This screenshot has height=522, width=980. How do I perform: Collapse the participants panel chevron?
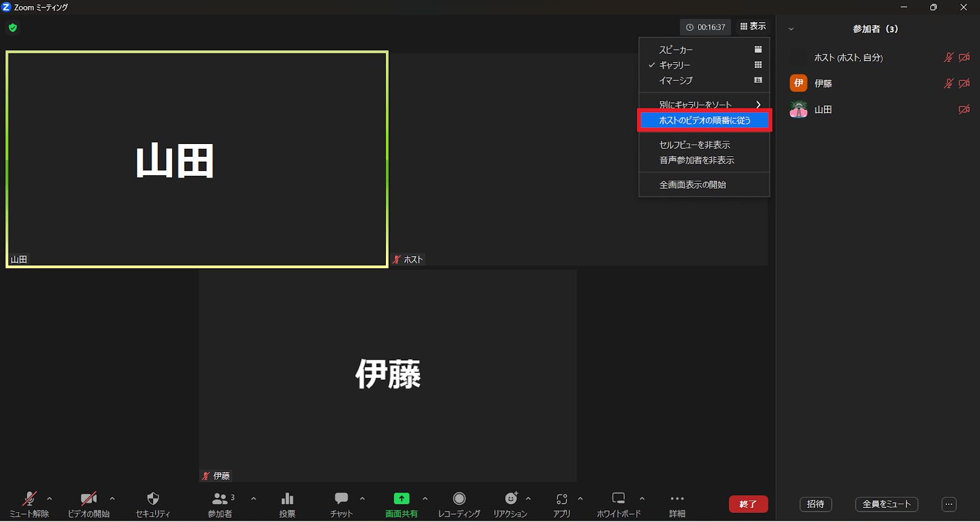(791, 29)
